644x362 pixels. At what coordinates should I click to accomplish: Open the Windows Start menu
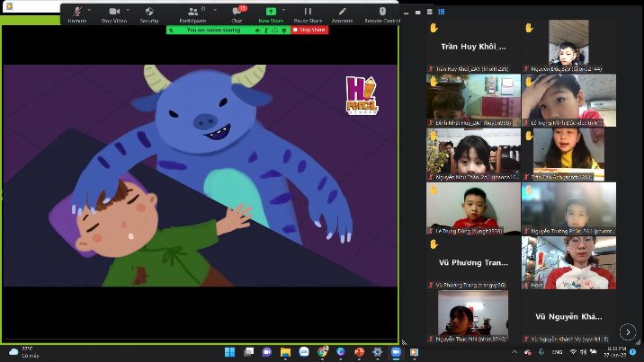coord(228,352)
